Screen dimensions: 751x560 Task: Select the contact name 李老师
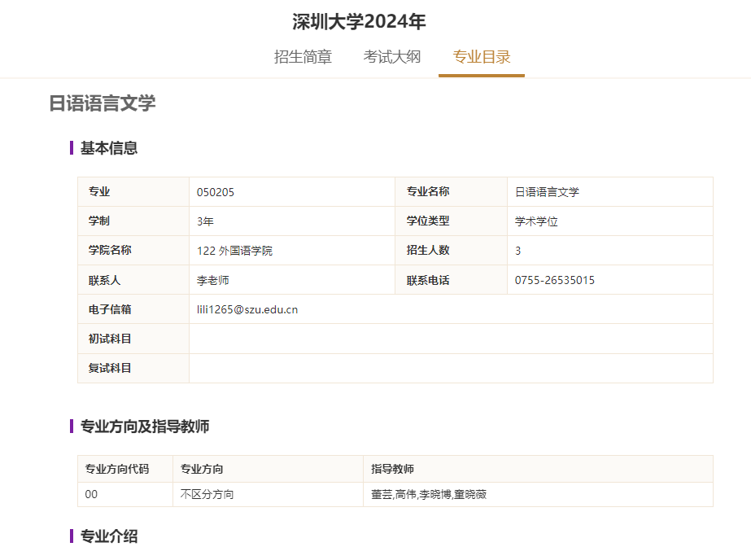(x=212, y=280)
